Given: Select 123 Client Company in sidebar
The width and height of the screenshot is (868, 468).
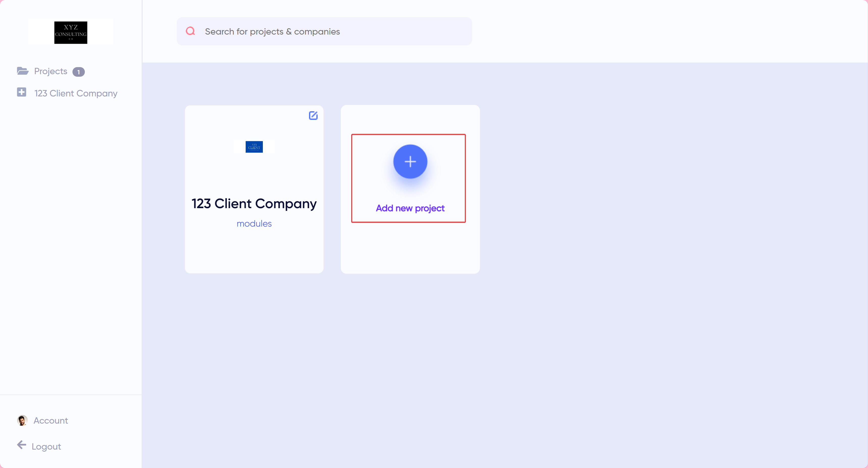Looking at the screenshot, I should point(76,93).
